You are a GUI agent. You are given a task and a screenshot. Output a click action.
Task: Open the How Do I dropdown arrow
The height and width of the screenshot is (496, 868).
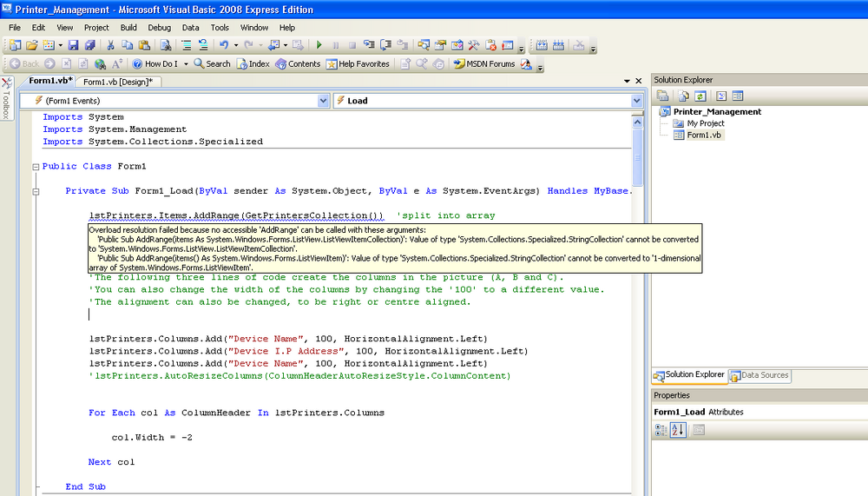(x=186, y=64)
